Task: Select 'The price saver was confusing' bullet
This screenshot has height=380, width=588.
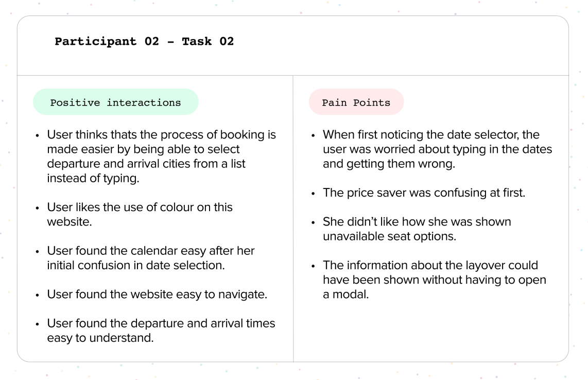Action: 424,193
